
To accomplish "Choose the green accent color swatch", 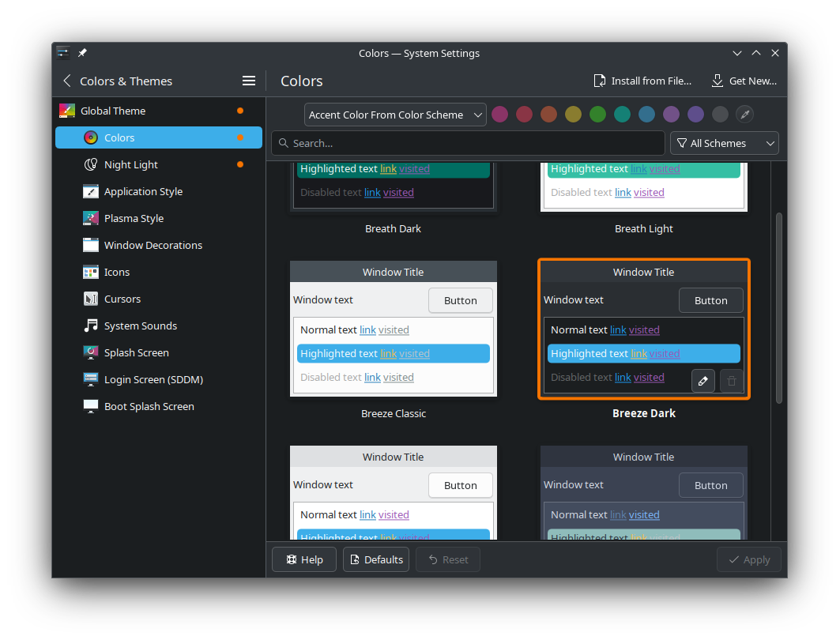I will point(597,115).
